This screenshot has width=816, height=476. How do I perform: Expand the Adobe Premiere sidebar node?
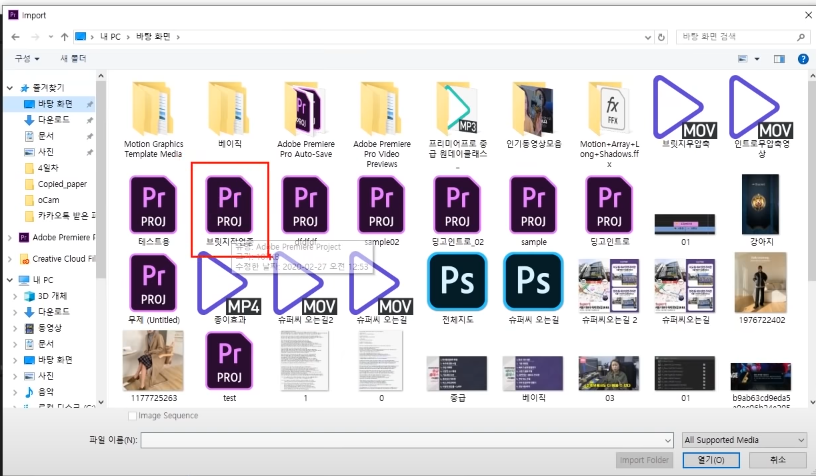point(9,238)
